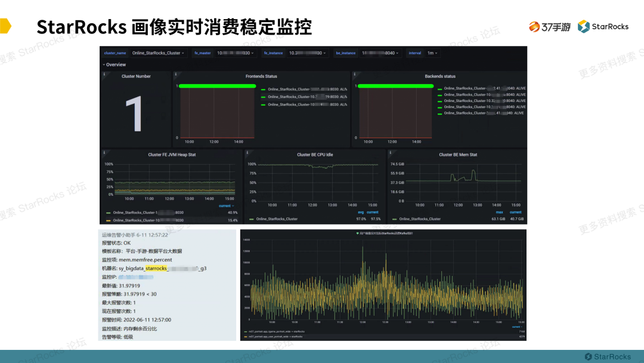
Task: Sort JVM Heap legend by current column
Action: (226, 206)
